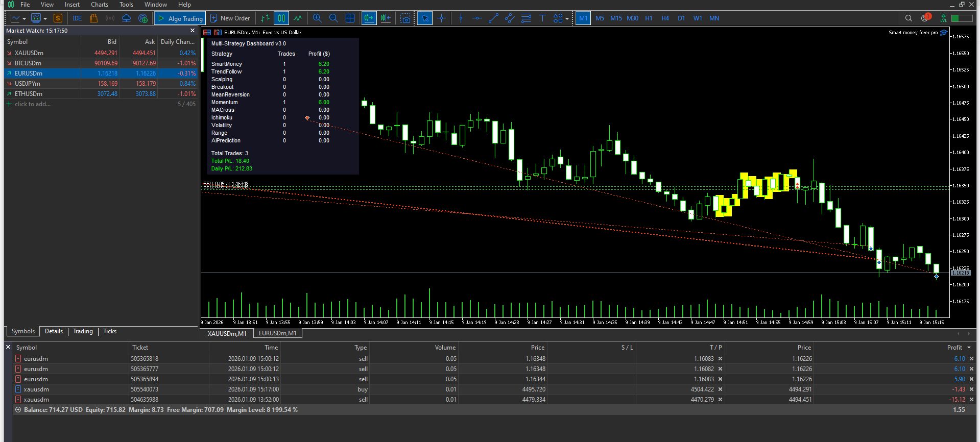Image resolution: width=980 pixels, height=442 pixels.
Task: Click 'click to add...' symbol field
Action: 33,104
